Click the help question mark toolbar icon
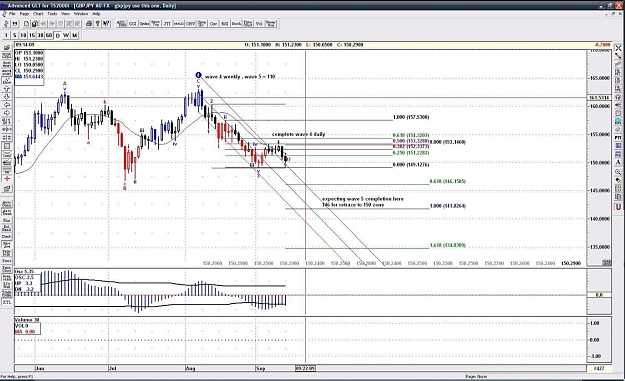The height and width of the screenshot is (381, 625). click(x=97, y=24)
